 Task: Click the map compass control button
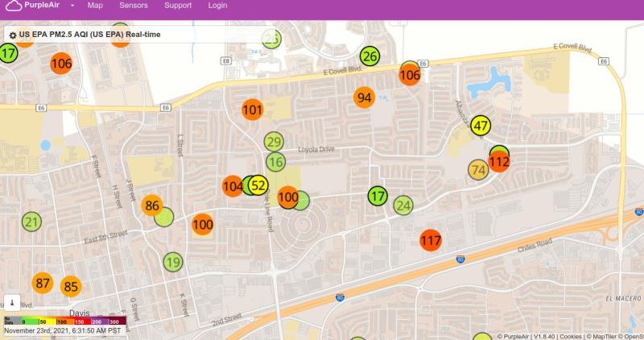(x=12, y=302)
